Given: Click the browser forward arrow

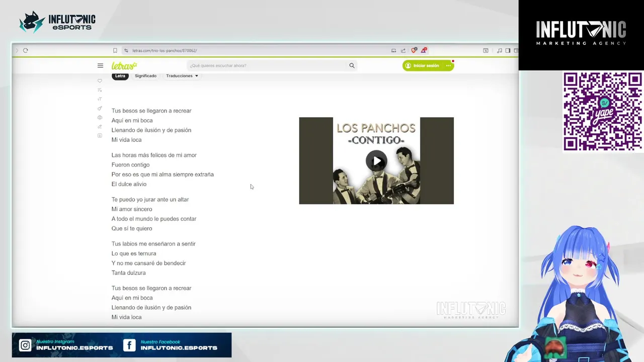Looking at the screenshot, I should (x=17, y=50).
